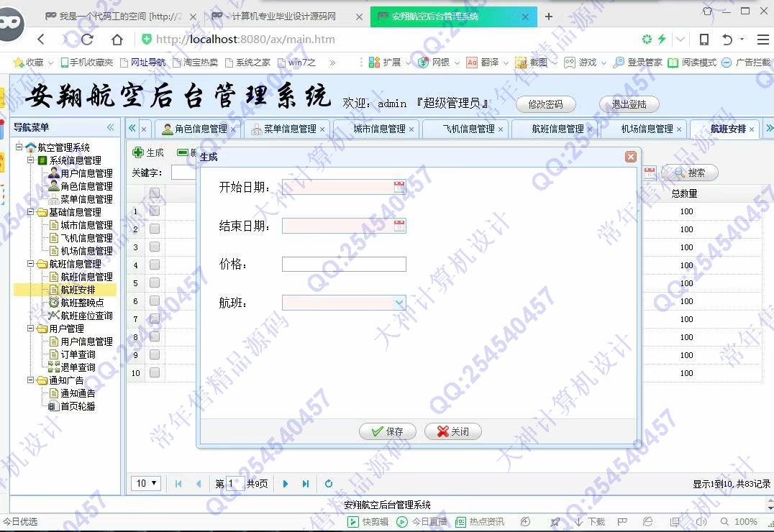Refresh the grid with pager reload icon

coord(329,484)
